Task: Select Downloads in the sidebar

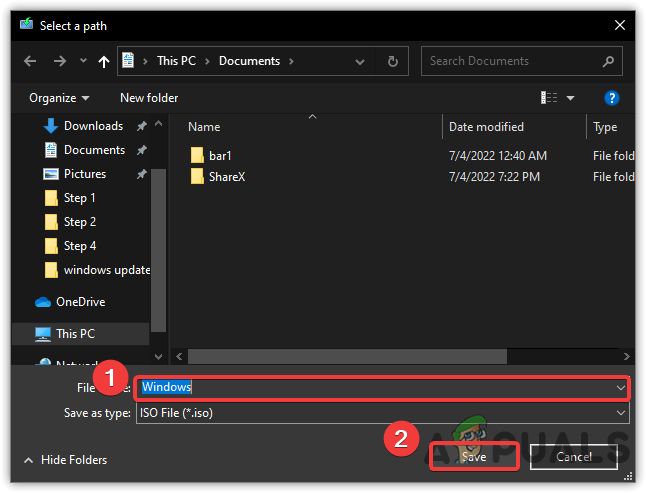Action: click(x=94, y=126)
